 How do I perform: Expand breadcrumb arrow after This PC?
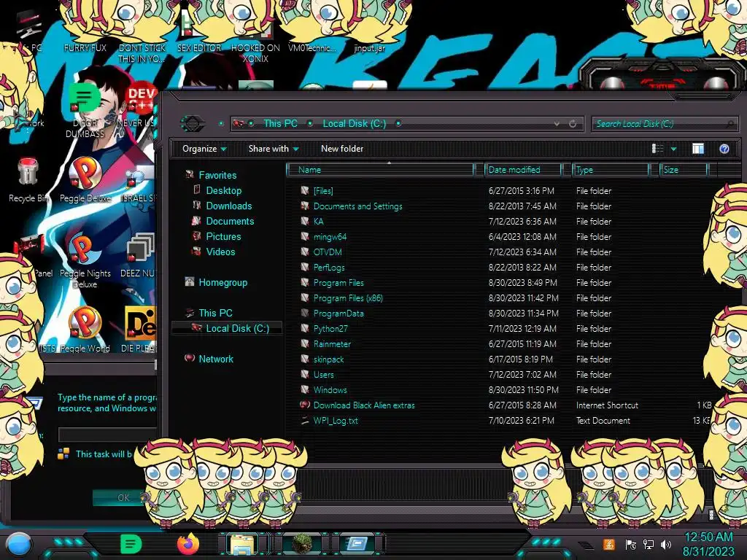(310, 124)
